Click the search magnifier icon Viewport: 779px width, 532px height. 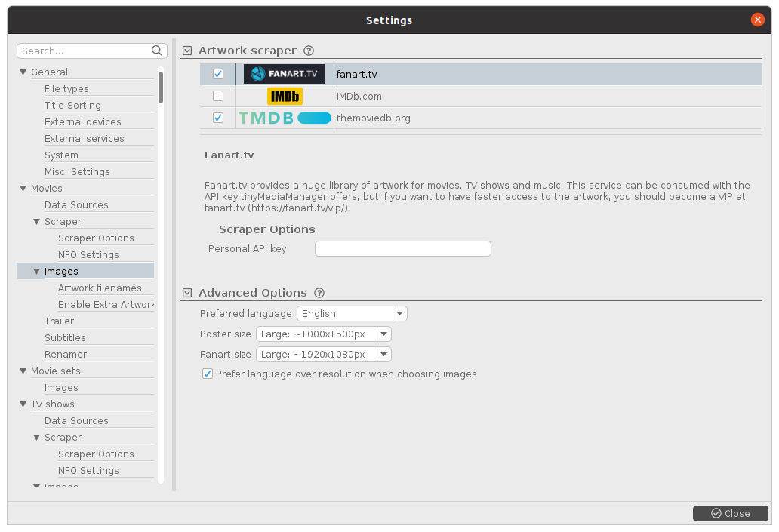coord(157,51)
